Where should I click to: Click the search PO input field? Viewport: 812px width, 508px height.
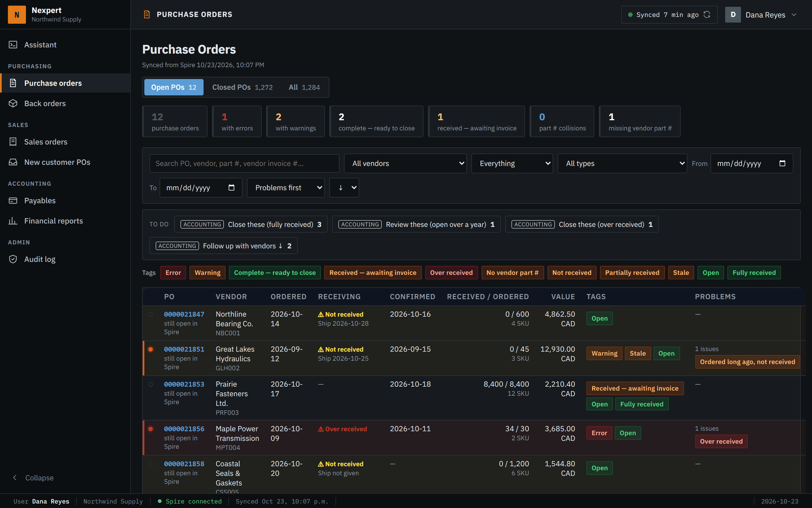(244, 163)
